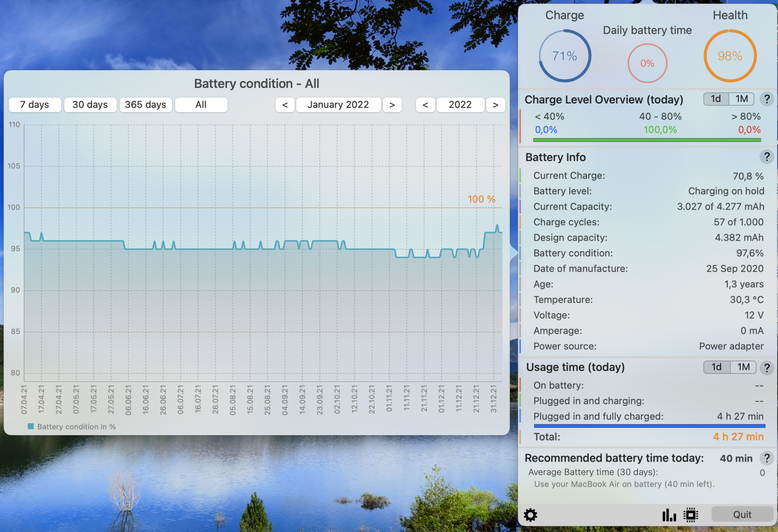778x532 pixels.
Task: Open bar chart statistics icon
Action: click(x=669, y=515)
